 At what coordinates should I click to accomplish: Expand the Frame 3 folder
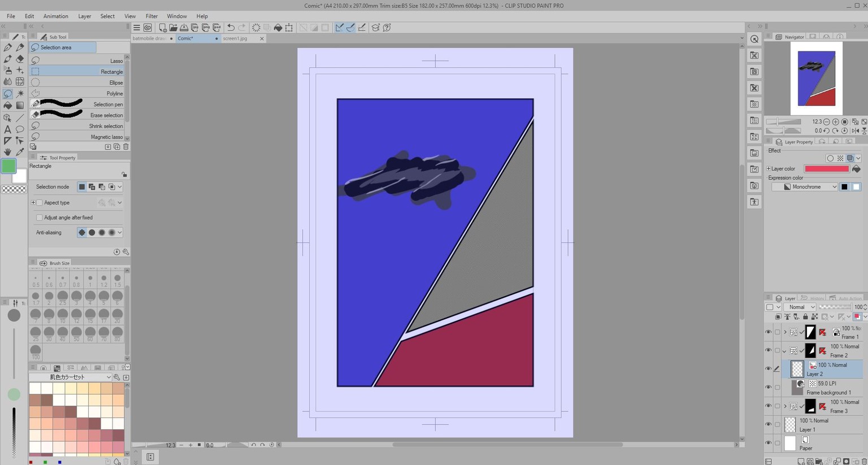pos(785,406)
